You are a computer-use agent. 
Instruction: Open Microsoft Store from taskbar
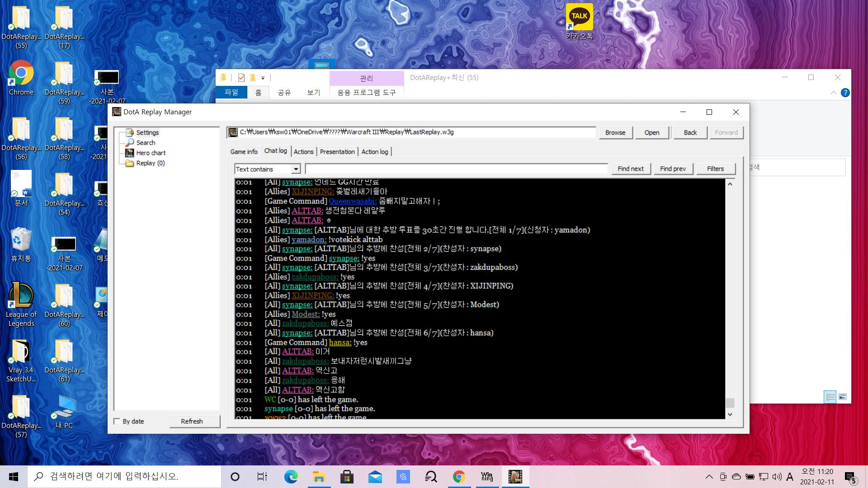click(x=347, y=477)
